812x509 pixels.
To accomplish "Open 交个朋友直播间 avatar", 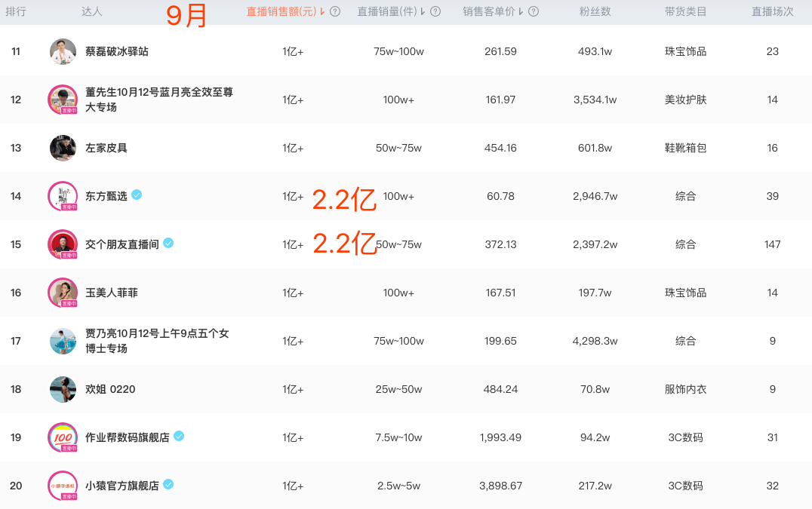I will pos(63,244).
